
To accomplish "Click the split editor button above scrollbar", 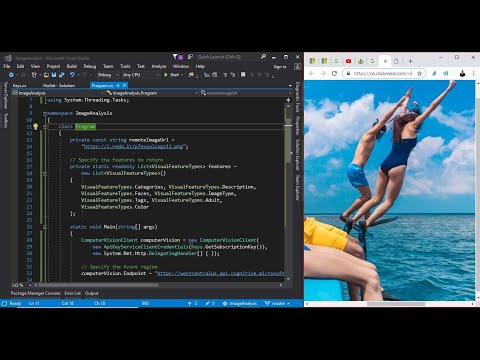I will pyautogui.click(x=288, y=100).
